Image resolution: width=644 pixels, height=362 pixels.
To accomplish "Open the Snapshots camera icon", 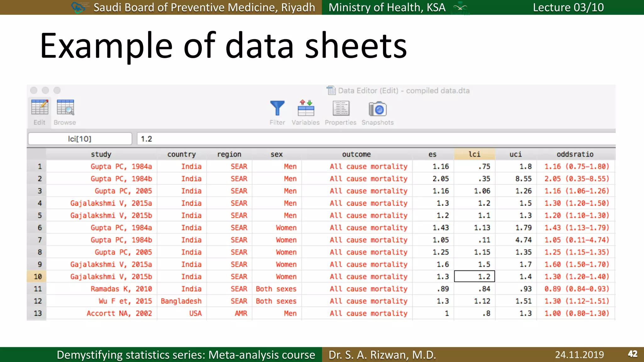I will (378, 109).
